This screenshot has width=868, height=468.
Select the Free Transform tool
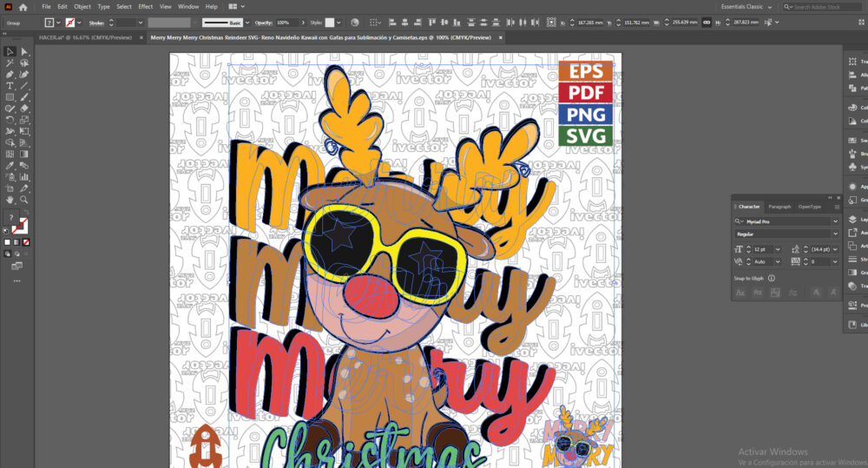point(24,131)
